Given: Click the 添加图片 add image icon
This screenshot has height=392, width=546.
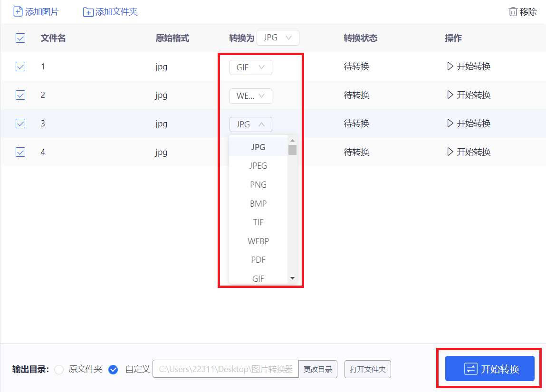Looking at the screenshot, I should pos(18,11).
